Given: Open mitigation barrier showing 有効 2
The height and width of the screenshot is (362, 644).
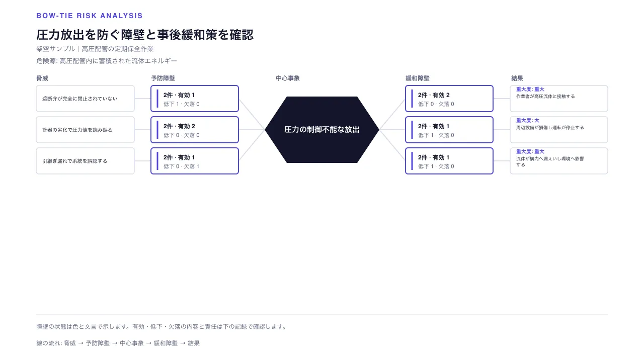Looking at the screenshot, I should 449,99.
